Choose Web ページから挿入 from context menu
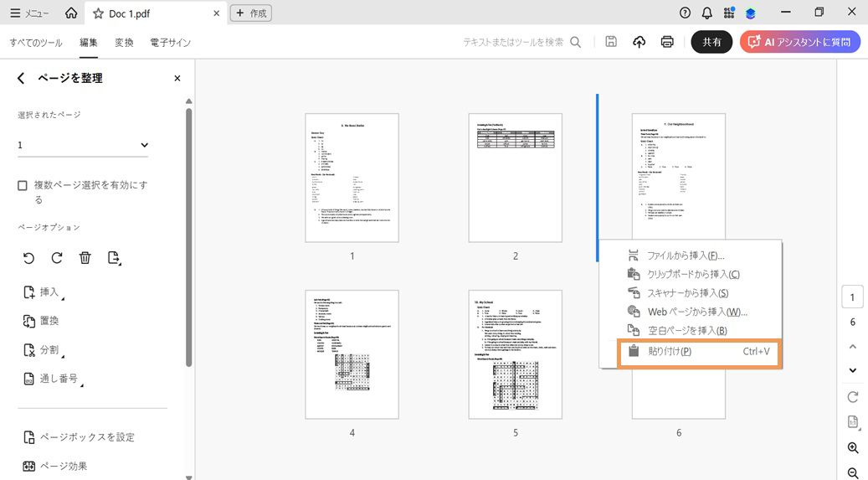The height and width of the screenshot is (480, 868). 691,312
